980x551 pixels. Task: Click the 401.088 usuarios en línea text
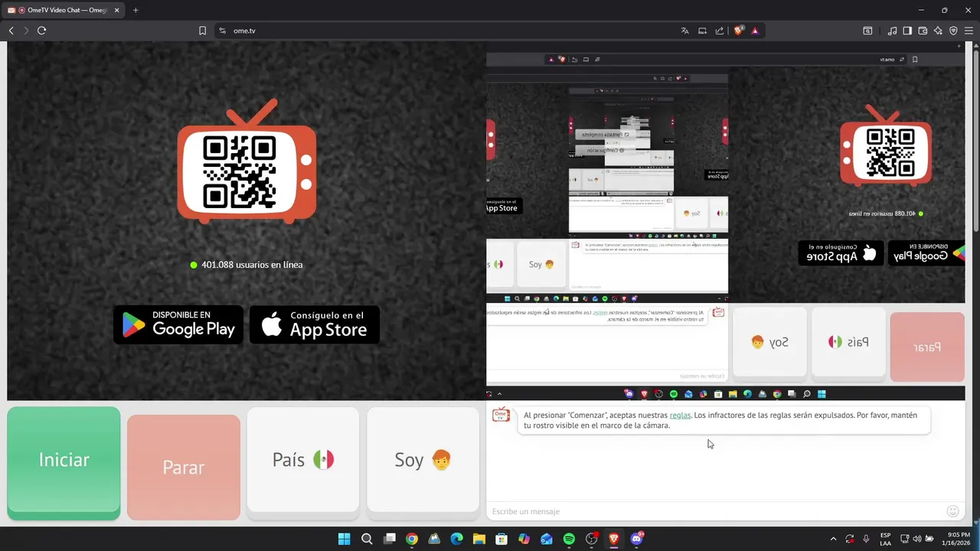tap(252, 265)
